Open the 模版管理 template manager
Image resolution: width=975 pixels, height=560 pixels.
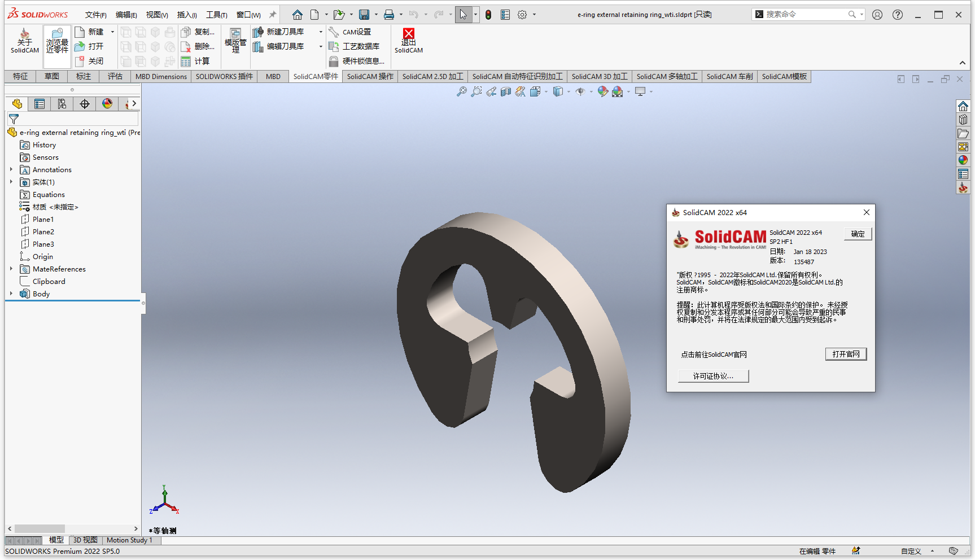pyautogui.click(x=235, y=41)
